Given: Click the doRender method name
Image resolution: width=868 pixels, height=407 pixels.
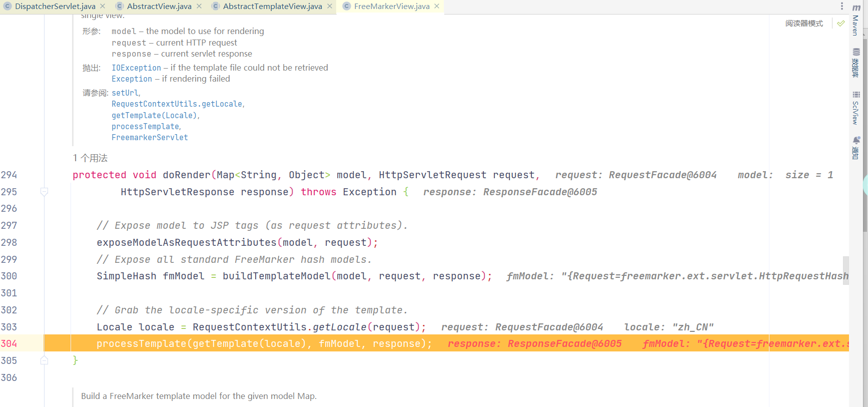Looking at the screenshot, I should pos(186,175).
